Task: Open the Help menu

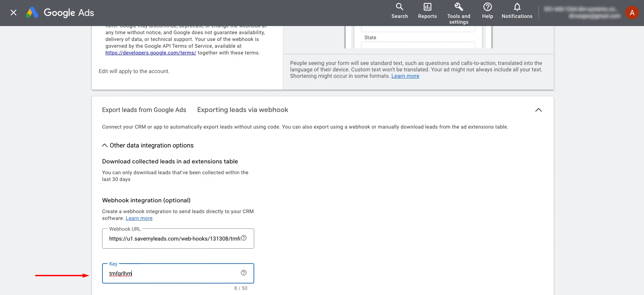Action: pyautogui.click(x=487, y=11)
